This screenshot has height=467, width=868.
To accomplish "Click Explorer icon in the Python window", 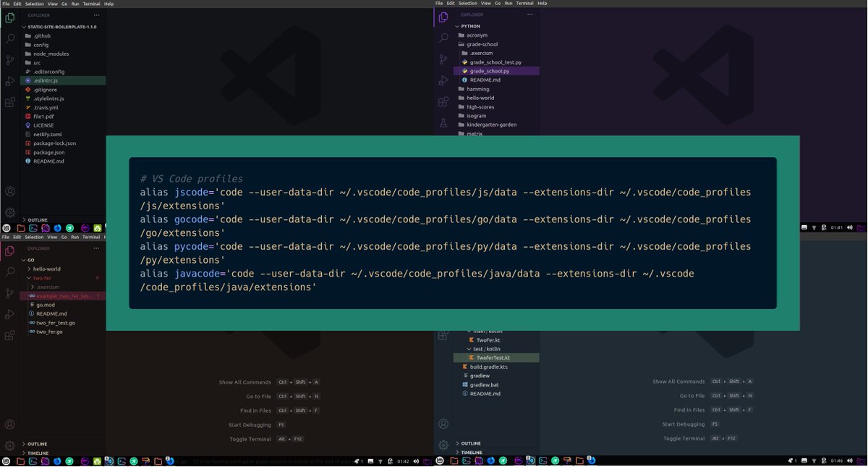I will tap(443, 17).
